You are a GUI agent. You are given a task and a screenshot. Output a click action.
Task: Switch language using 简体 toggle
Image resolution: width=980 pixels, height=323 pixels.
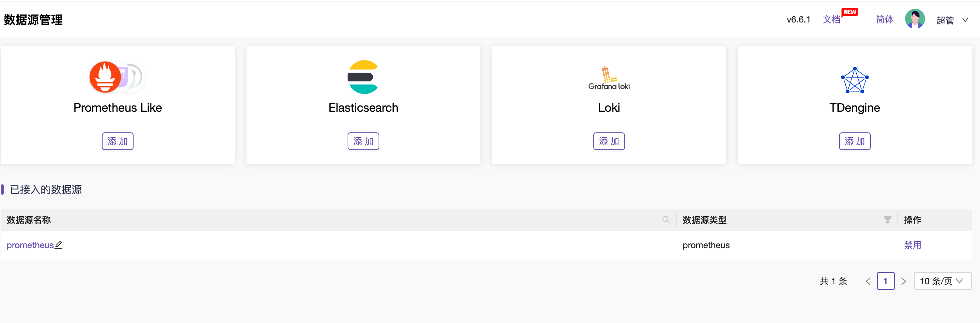[884, 20]
